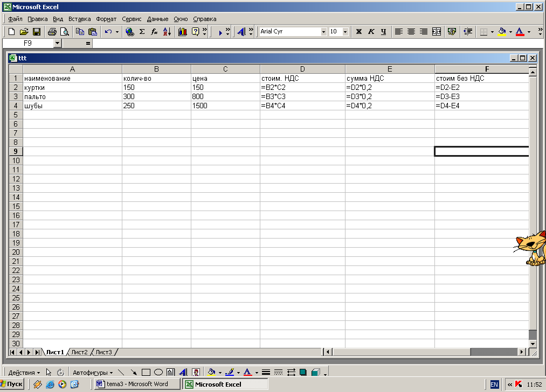Decrease indent with the indent icon
Image resolution: width=546 pixels, height=392 pixels.
click(x=468, y=32)
